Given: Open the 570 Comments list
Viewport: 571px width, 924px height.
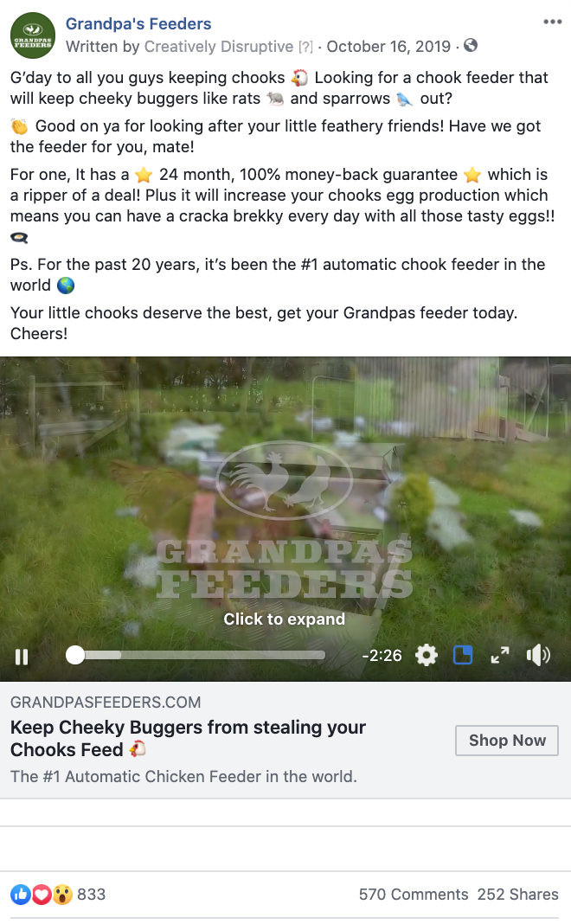Looking at the screenshot, I should point(414,895).
